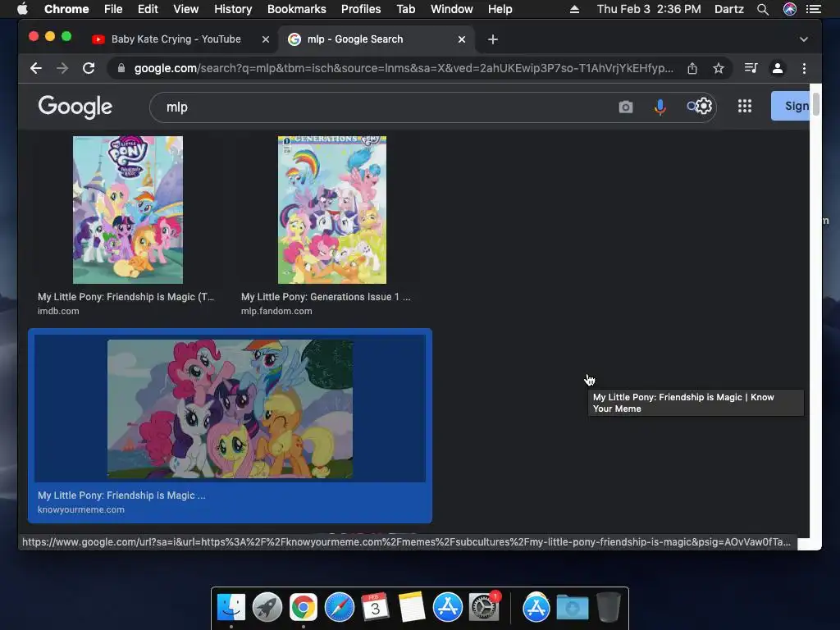Open the Chrome profile icon
This screenshot has height=630, width=840.
(778, 68)
